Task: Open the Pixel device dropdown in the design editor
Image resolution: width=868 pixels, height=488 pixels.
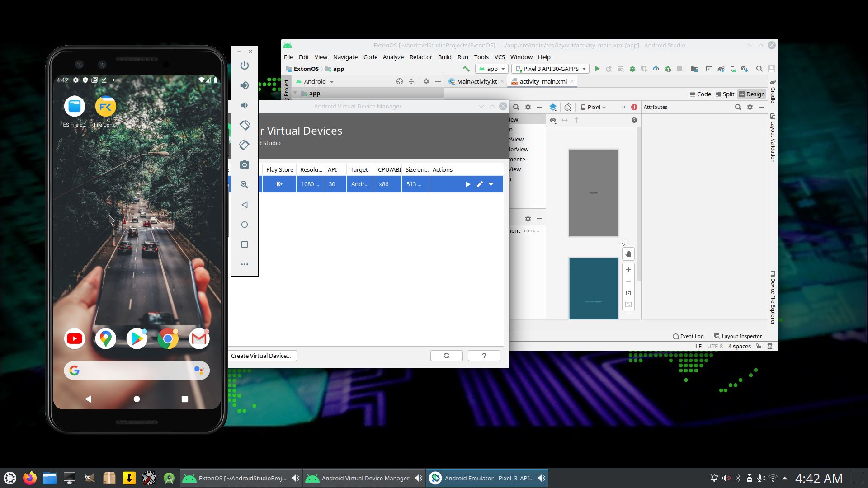Action: coord(594,107)
